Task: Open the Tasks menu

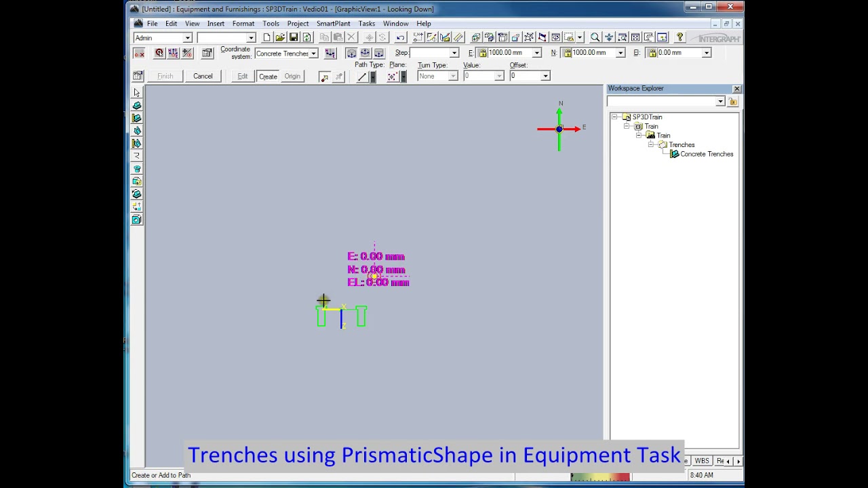Action: coord(366,24)
